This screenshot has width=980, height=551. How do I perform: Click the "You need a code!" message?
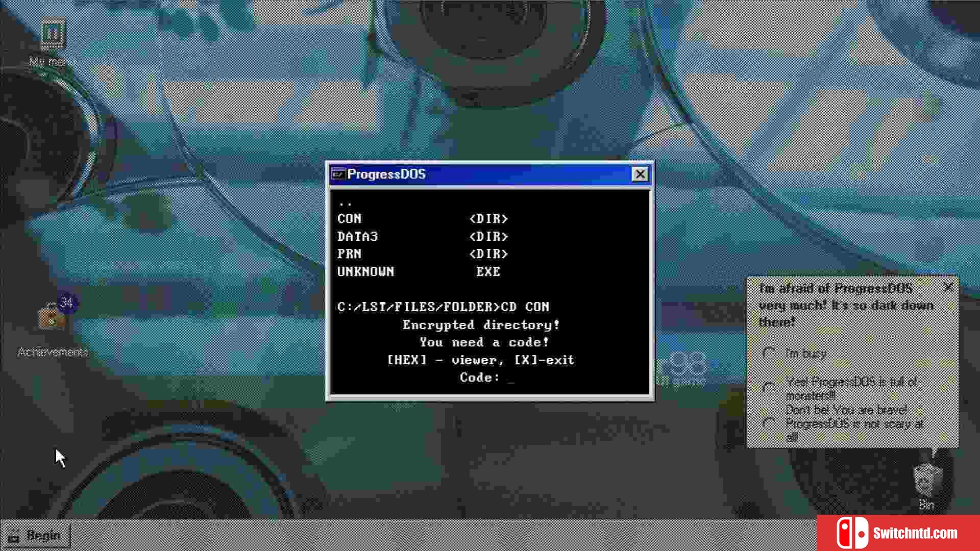[x=484, y=342]
